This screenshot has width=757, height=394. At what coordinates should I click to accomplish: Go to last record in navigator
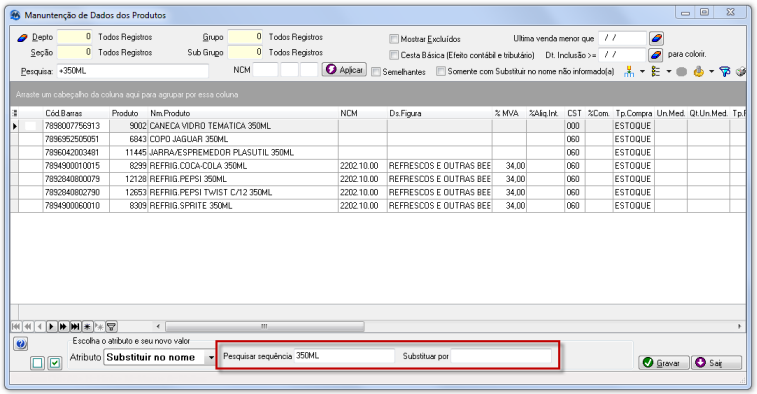75,327
